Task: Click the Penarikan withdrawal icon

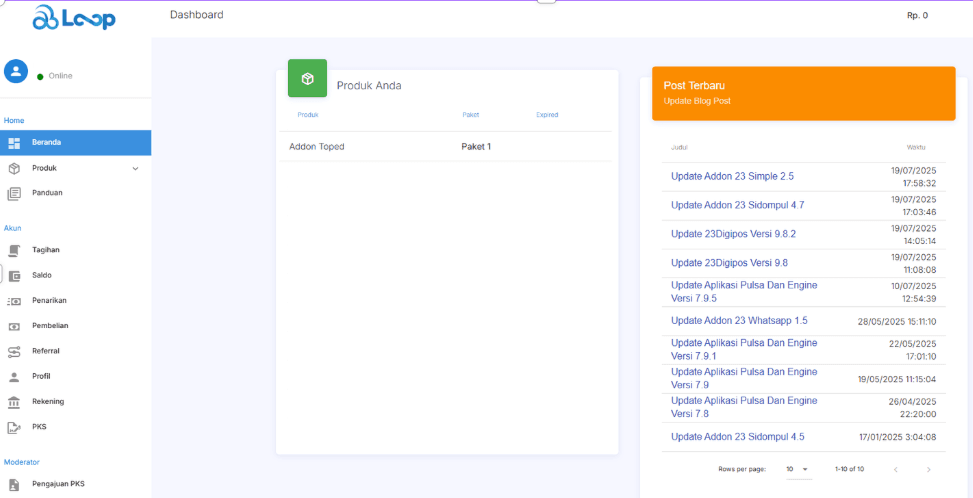Action: click(14, 300)
